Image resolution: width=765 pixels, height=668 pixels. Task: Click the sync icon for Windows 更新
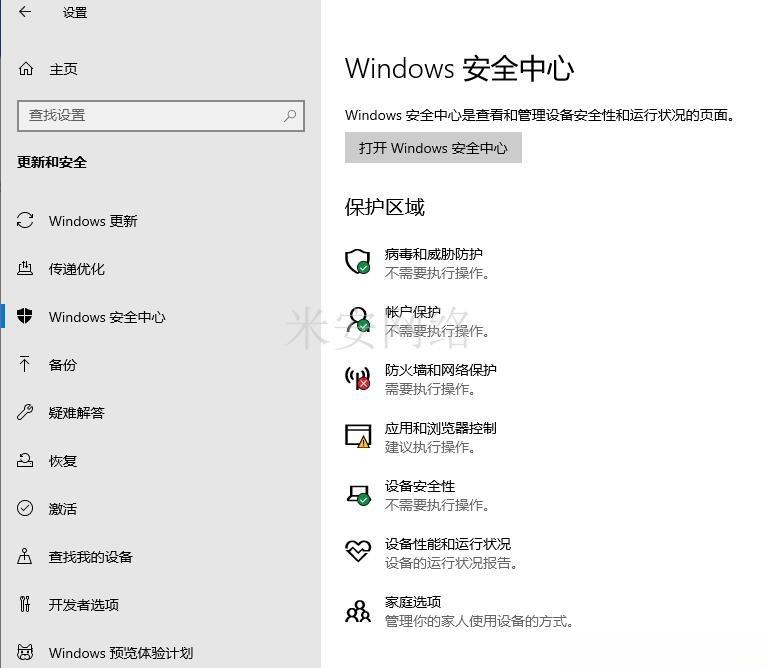coord(25,221)
